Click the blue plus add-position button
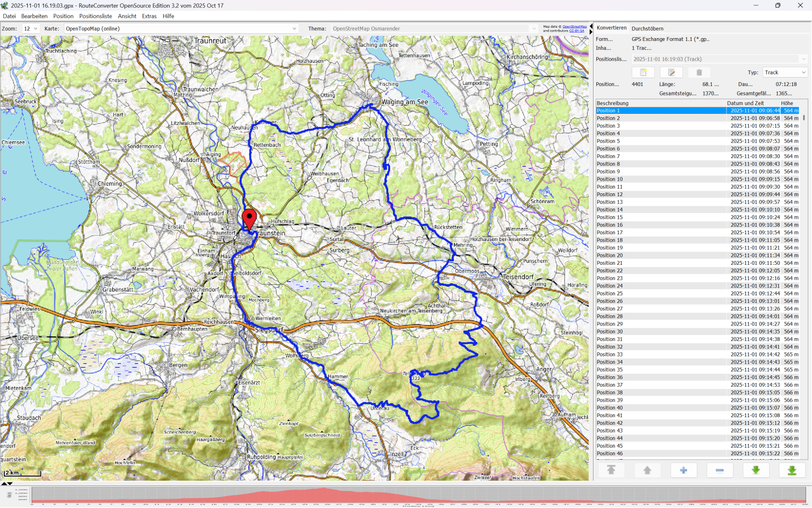The width and height of the screenshot is (812, 508). (683, 470)
